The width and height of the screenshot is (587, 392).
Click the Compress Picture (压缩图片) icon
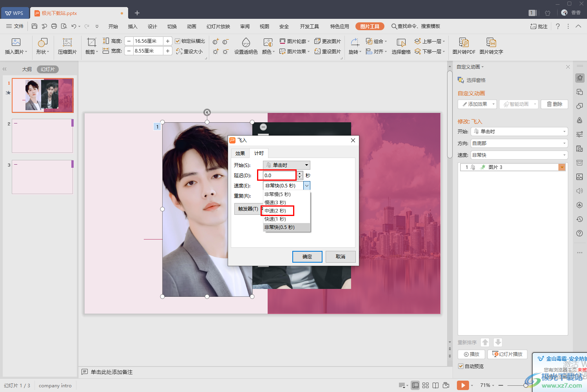(x=67, y=42)
